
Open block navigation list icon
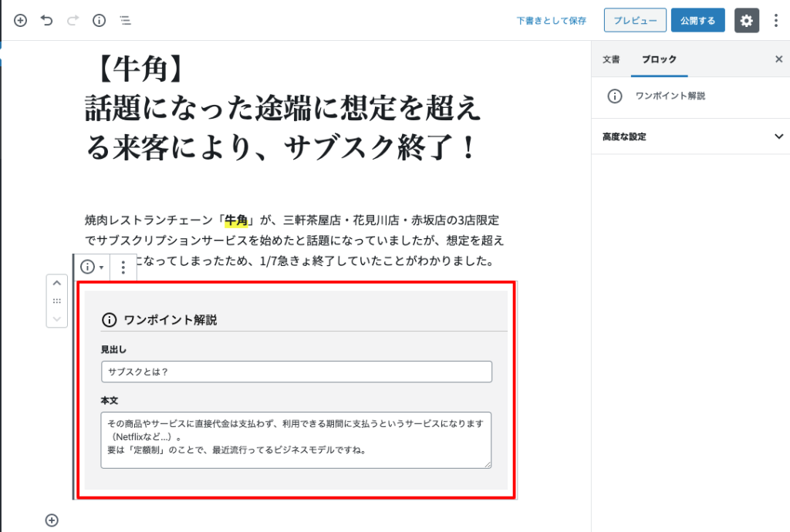click(126, 20)
